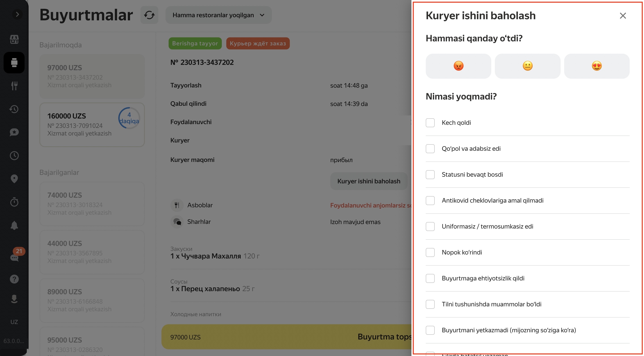Select the 160000 UZS order card
Screen dimensions: 644x356
point(92,125)
